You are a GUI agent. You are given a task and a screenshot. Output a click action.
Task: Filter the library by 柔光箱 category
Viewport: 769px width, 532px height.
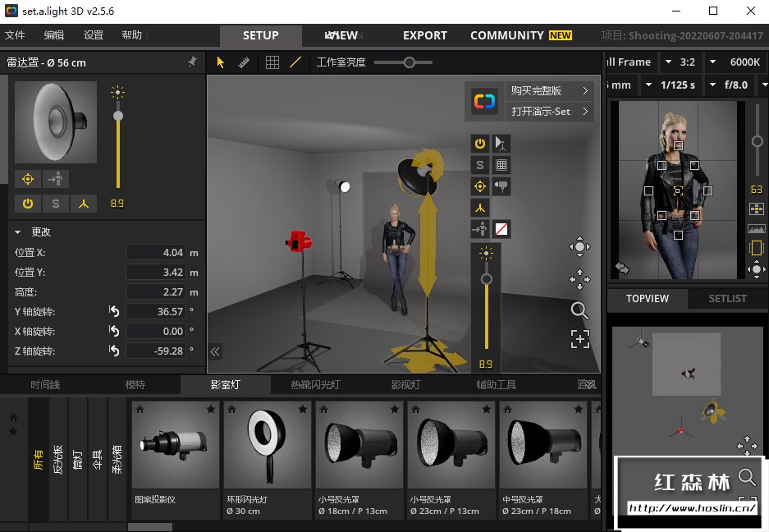tap(117, 459)
